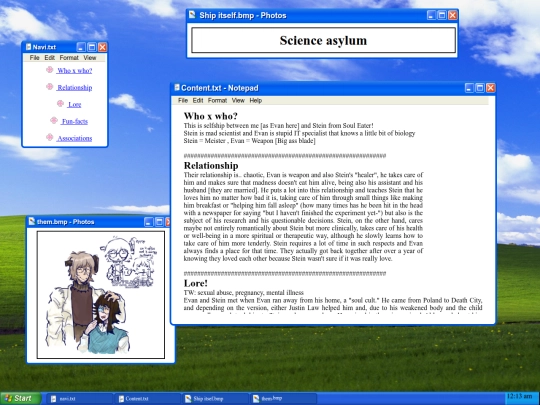Viewport: 540px width, 405px height.
Task: Click the photo icon in Ship itself.bmp title bar
Action: (193, 15)
